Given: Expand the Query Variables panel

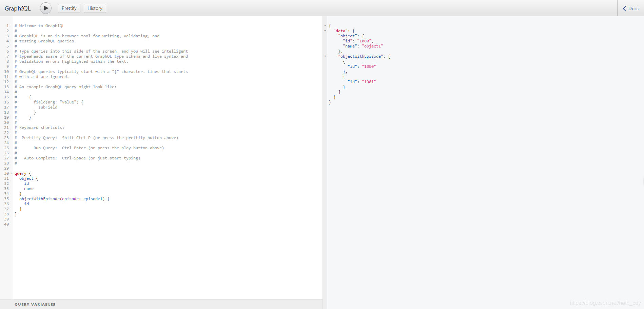Looking at the screenshot, I should 161,304.
